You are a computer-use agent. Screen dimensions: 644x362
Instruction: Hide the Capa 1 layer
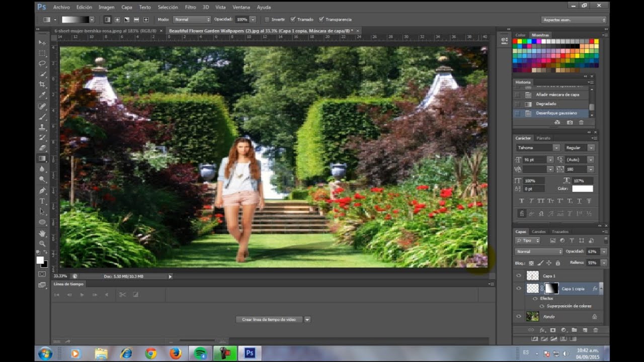click(519, 276)
